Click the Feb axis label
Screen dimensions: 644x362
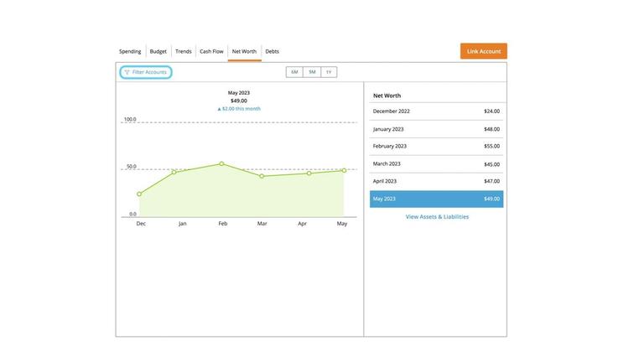222,223
